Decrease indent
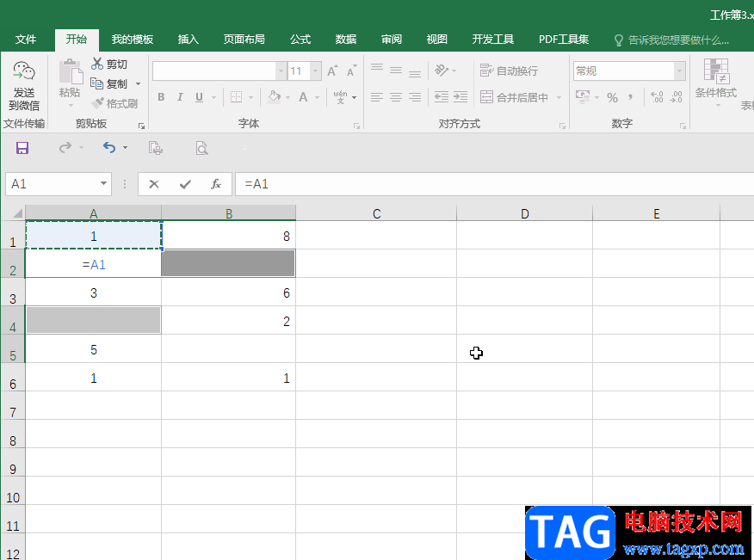The width and height of the screenshot is (754, 560). (x=441, y=97)
